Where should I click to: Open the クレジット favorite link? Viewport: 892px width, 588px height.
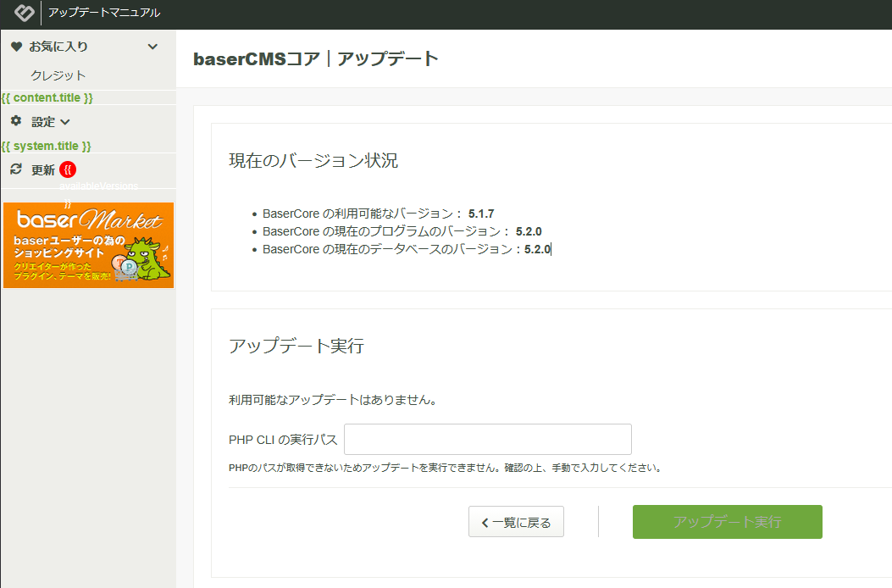[x=58, y=75]
